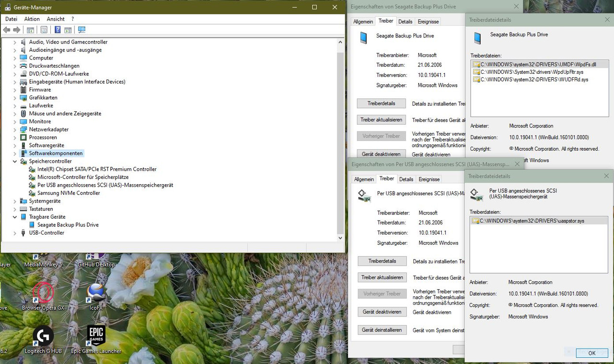614x364 pixels.
Task: Open MediaMonkey 5 desktop shortcut
Action: pos(43,259)
